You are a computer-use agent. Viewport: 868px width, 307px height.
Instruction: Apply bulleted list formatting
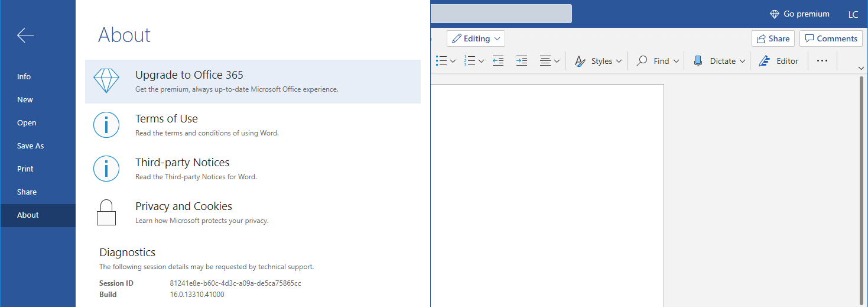[441, 61]
